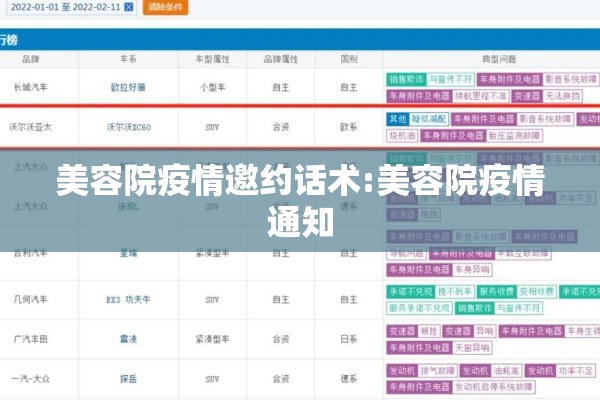Screen dimensions: 600x400
Task: Click the 典型问题 column header
Action: tap(499, 59)
